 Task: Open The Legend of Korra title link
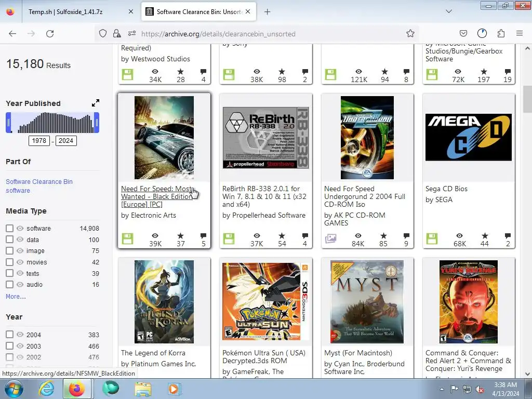[153, 353]
